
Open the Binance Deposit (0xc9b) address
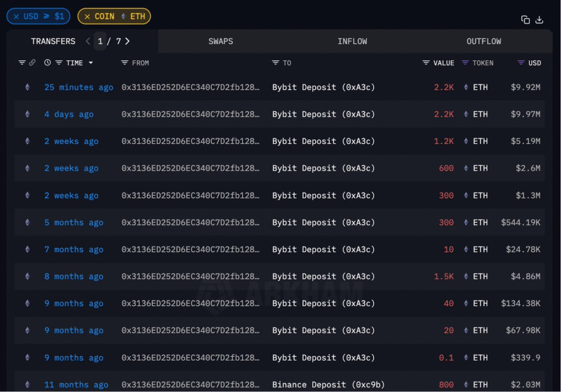pyautogui.click(x=328, y=384)
